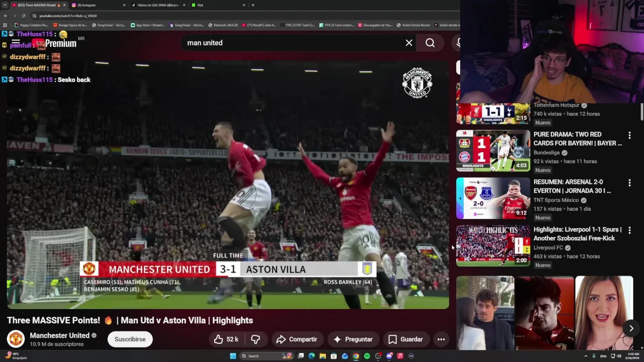
Task: Open the clock and date in system tray
Action: click(x=633, y=356)
